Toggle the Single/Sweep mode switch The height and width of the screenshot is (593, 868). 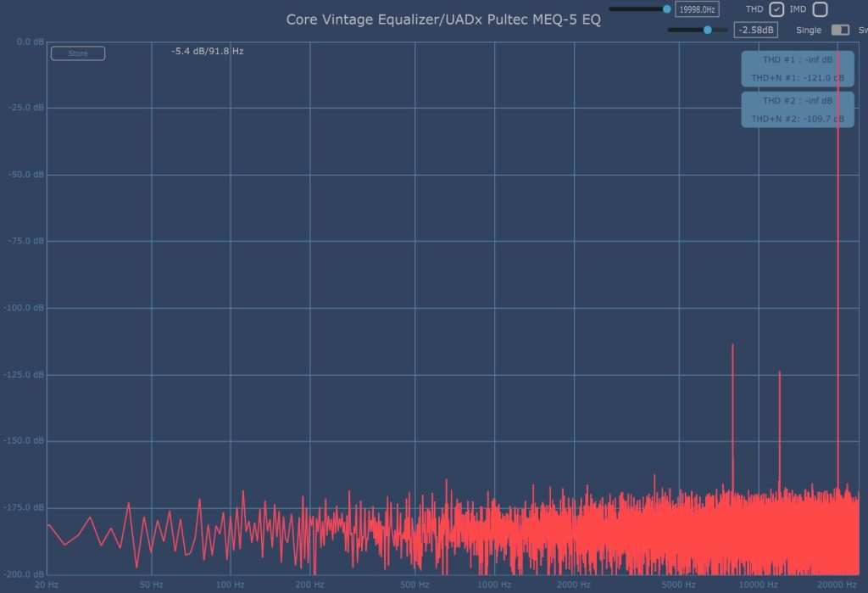pyautogui.click(x=840, y=30)
